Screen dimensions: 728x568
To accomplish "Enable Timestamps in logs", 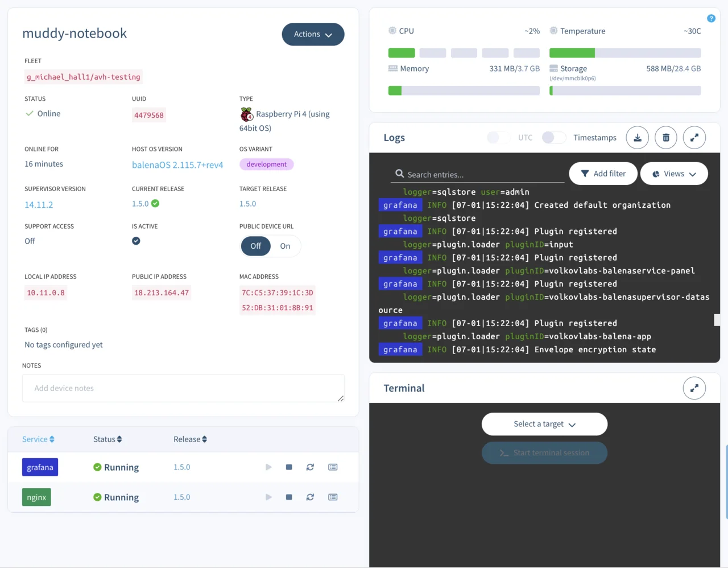I will (553, 138).
